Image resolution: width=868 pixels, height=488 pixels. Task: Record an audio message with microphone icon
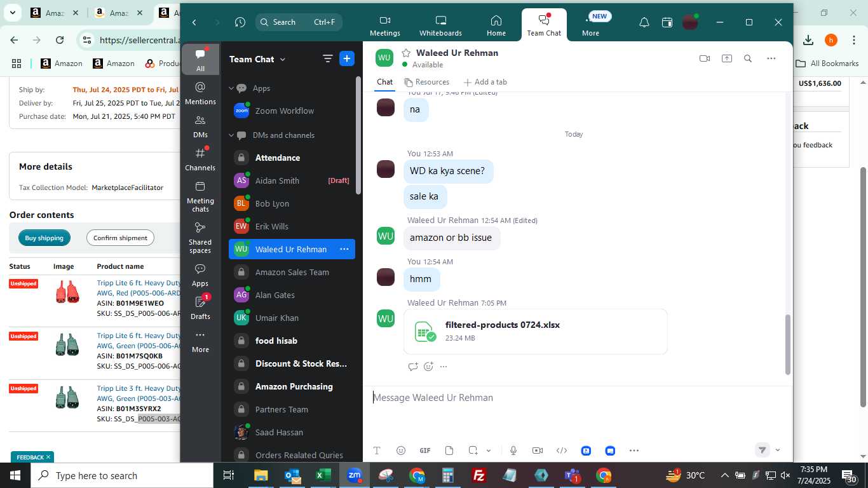tap(513, 451)
